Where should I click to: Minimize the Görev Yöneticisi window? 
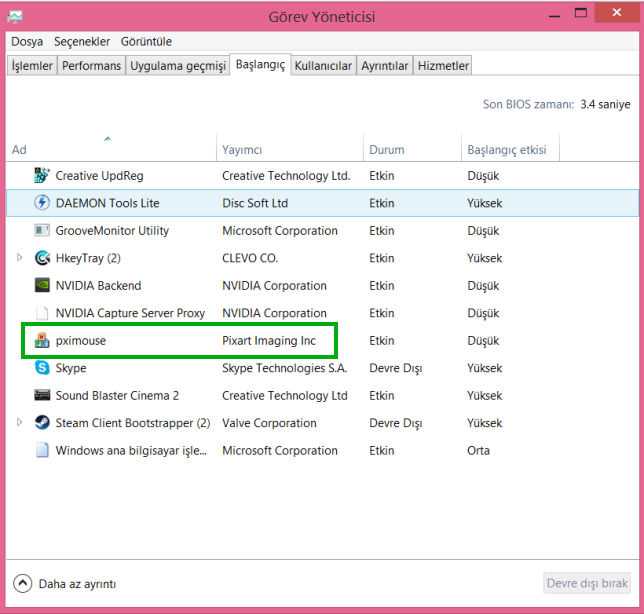554,15
